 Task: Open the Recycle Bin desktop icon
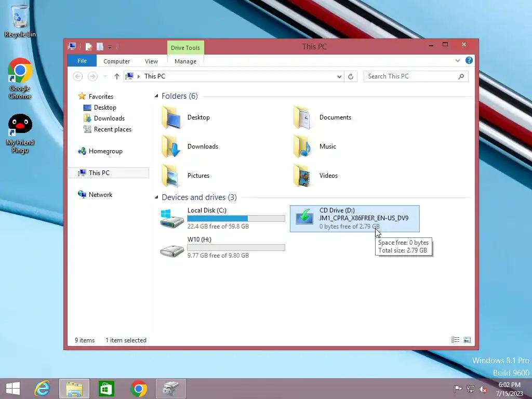coord(20,20)
